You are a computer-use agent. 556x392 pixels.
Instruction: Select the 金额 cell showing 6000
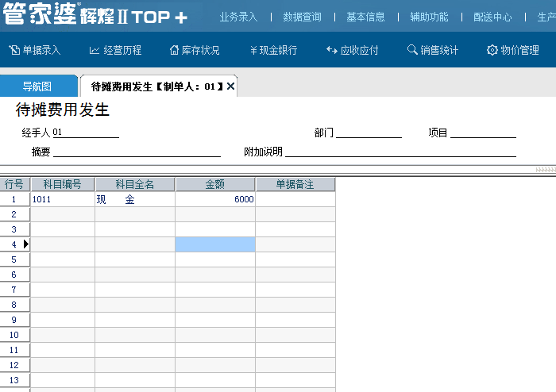tap(215, 199)
